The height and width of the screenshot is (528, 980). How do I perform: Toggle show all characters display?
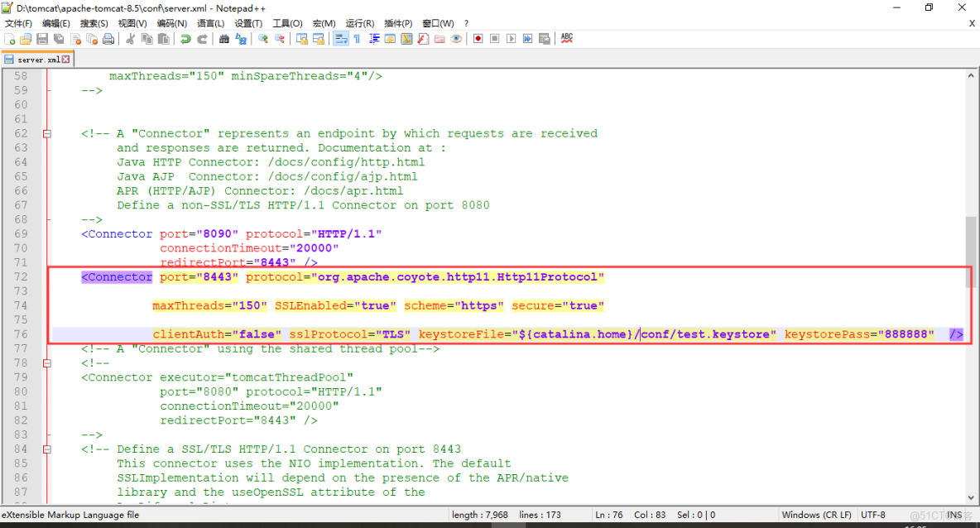click(357, 38)
